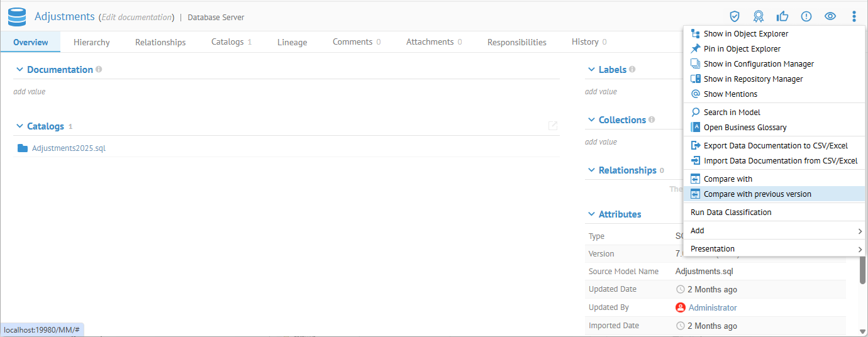Image resolution: width=868 pixels, height=337 pixels.
Task: Click the Labels add value field
Action: tap(601, 92)
